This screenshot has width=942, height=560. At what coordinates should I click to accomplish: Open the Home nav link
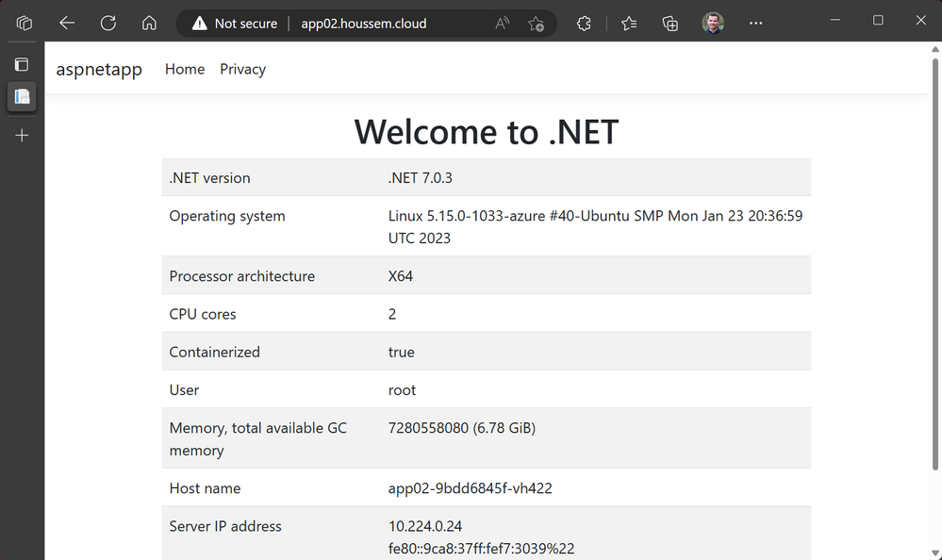click(x=185, y=69)
